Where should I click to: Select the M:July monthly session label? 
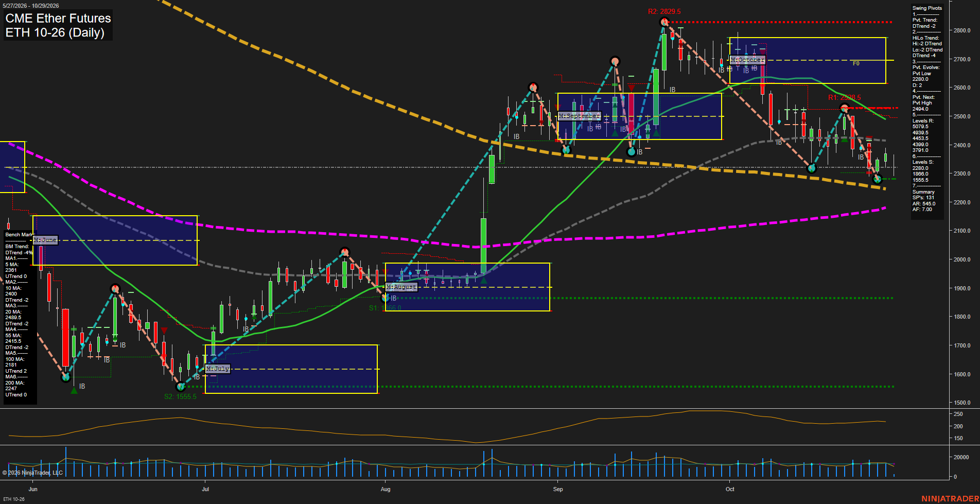point(217,369)
